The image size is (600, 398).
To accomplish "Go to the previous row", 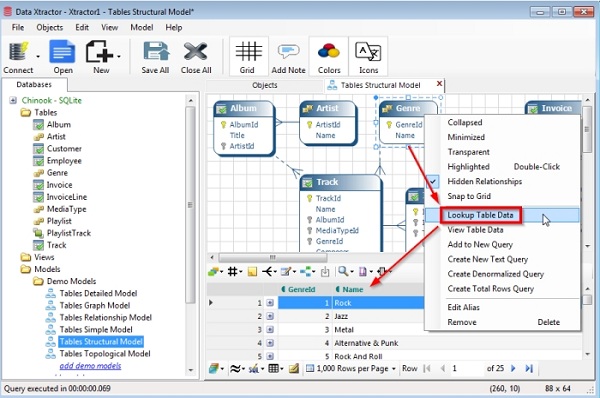I will coord(443,369).
